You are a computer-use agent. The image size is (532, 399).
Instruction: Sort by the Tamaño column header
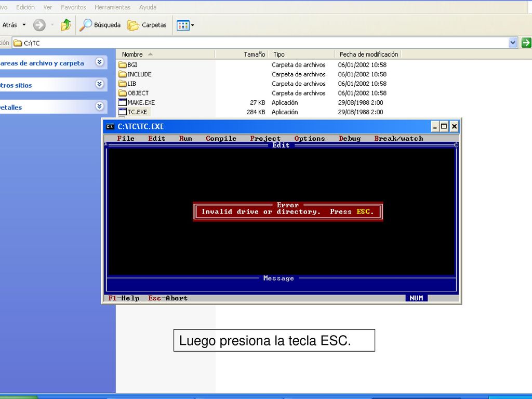(242, 54)
